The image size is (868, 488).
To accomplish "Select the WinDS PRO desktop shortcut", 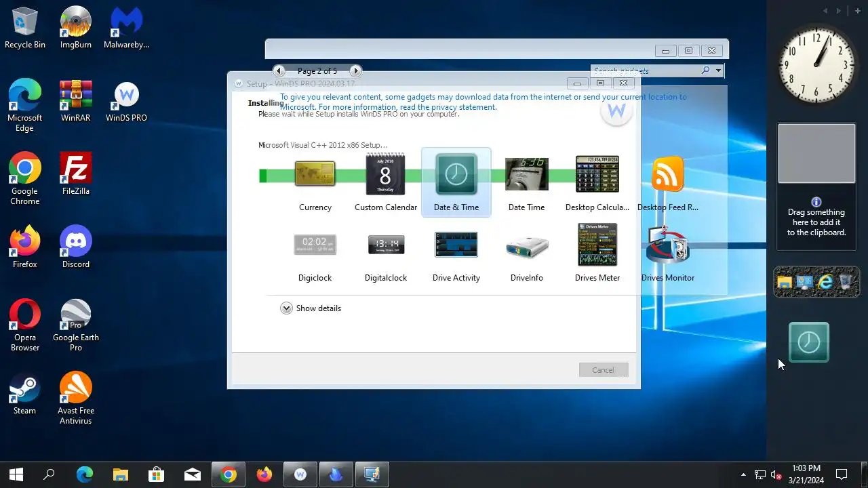I will coord(126,101).
